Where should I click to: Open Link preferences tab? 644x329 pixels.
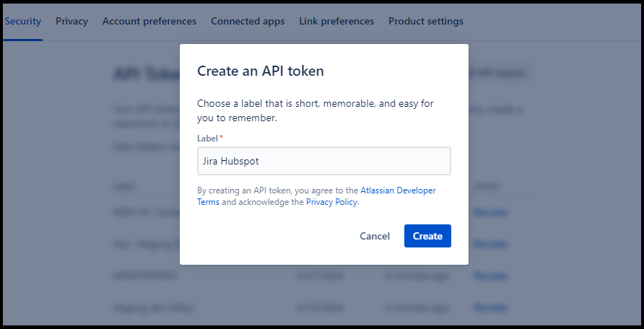[x=336, y=21]
